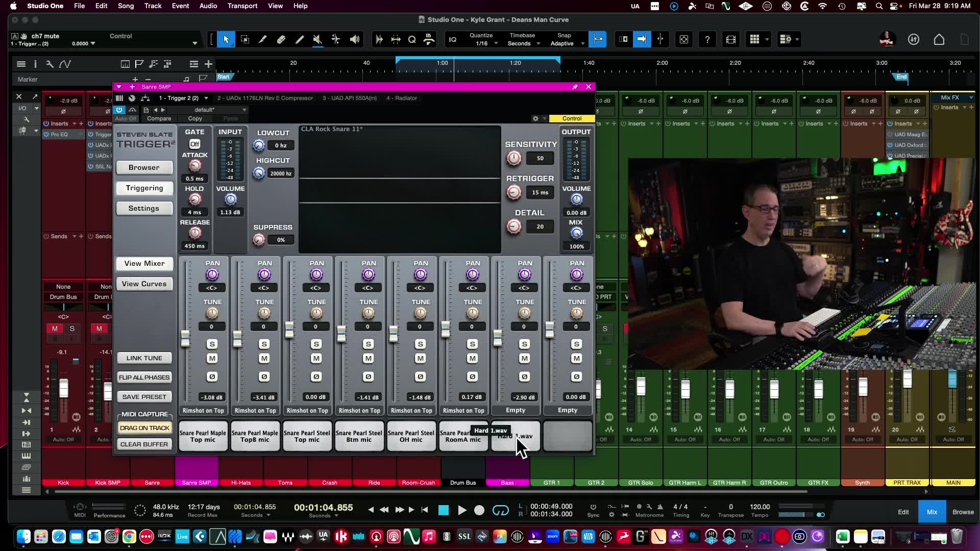Click Sensitivity knob in Trigger
The width and height of the screenshot is (980, 551).
(514, 158)
